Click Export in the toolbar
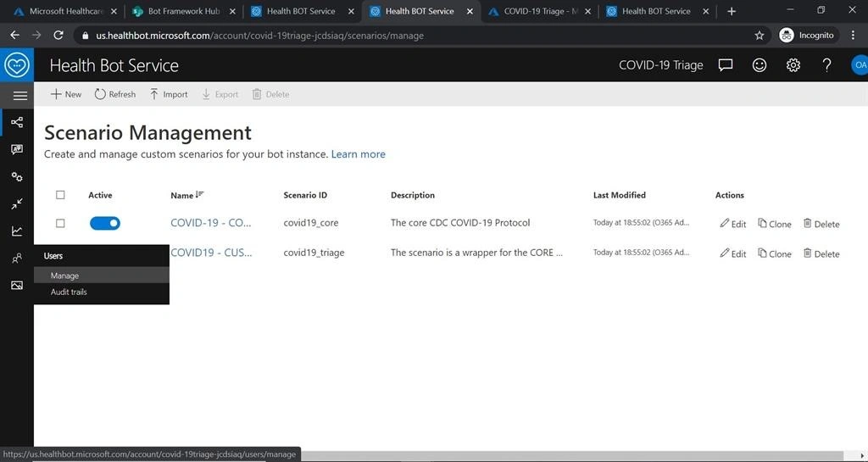Viewport: 868px width, 462px height. [220, 95]
